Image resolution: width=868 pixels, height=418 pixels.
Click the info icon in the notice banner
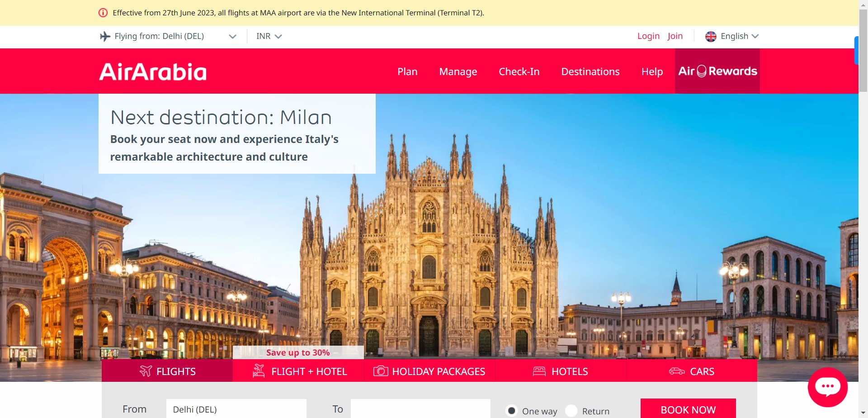pyautogui.click(x=103, y=13)
